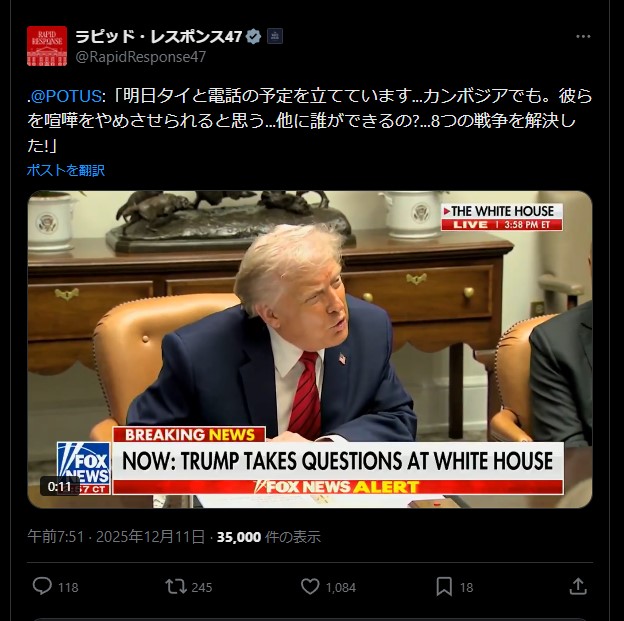The height and width of the screenshot is (621, 624).
Task: Click the ラピッド・レスポンス47 display name
Action: pos(158,37)
